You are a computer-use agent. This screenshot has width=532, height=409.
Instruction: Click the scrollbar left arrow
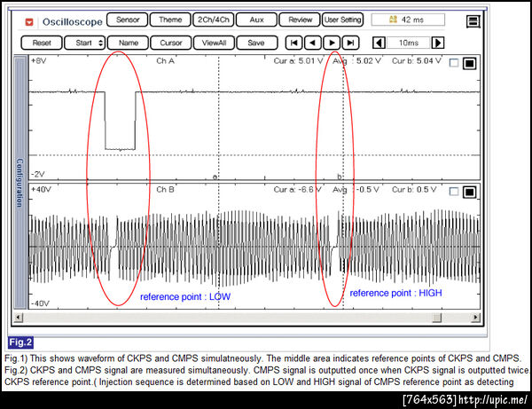coord(19,318)
